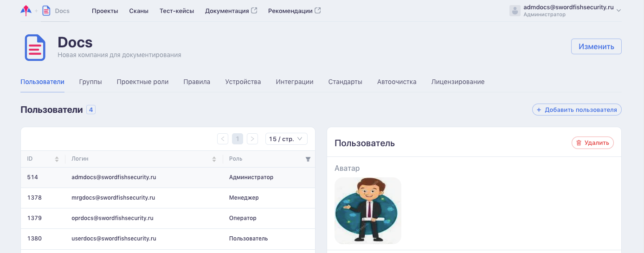
Task: Open the 15 / стр. page size dropdown
Action: (286, 139)
